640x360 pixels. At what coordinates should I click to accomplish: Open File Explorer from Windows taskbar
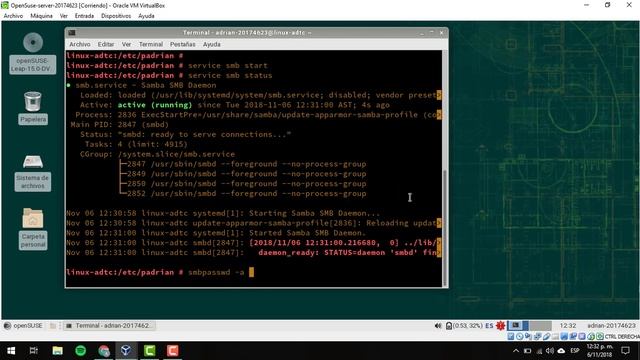pyautogui.click(x=57, y=351)
